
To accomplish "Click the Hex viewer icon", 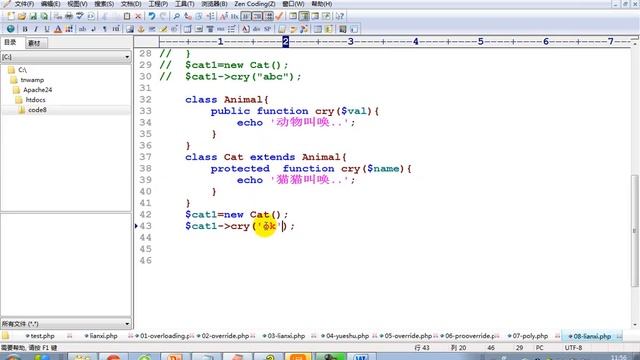I will pyautogui.click(x=235, y=16).
